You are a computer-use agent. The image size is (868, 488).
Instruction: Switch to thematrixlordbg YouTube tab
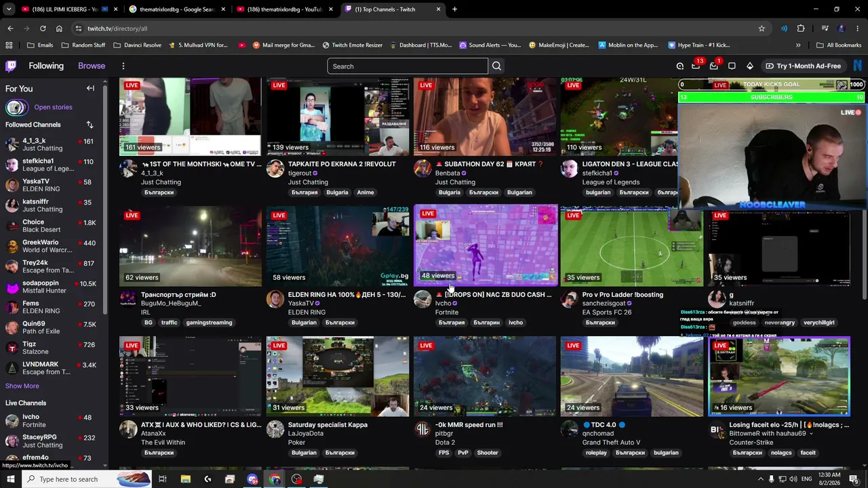click(284, 9)
